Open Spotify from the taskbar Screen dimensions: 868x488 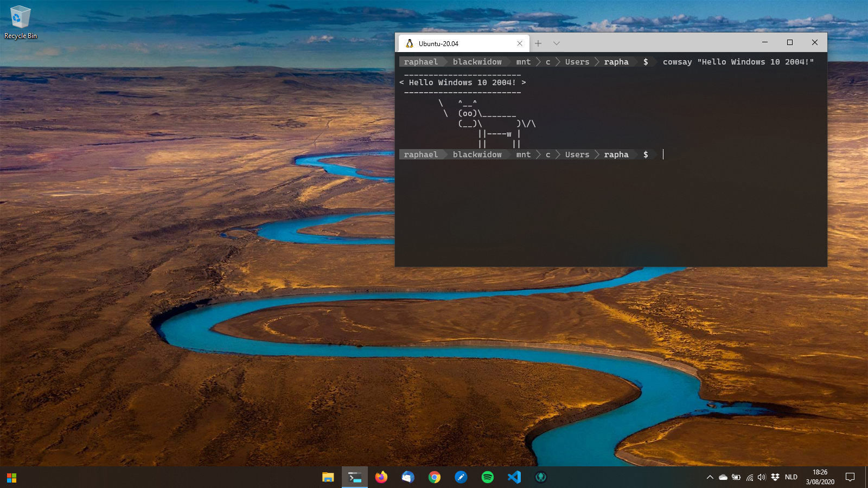point(488,477)
